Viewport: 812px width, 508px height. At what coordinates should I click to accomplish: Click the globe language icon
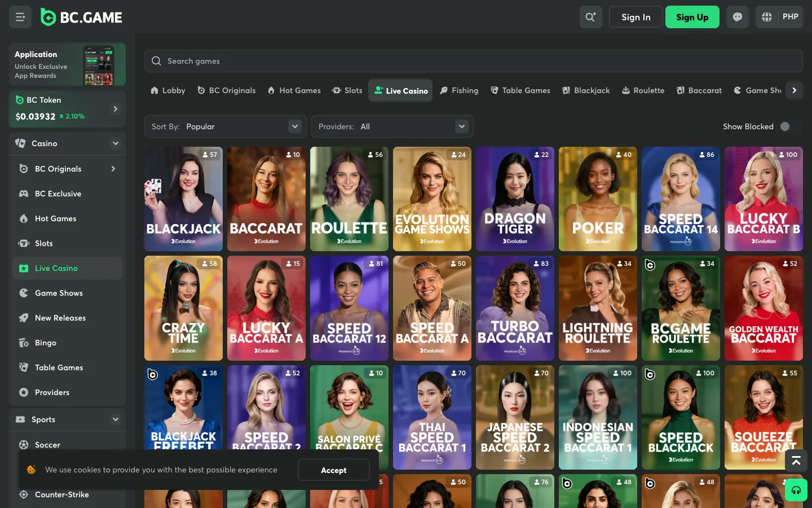point(767,17)
